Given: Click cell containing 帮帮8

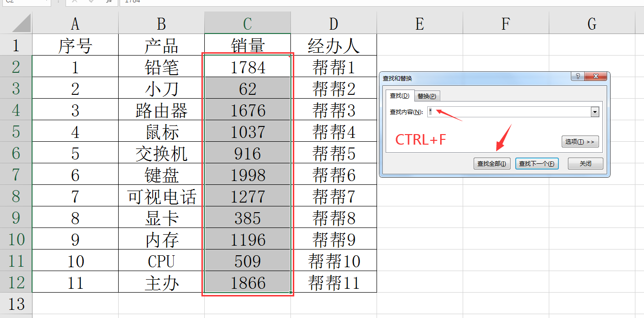Looking at the screenshot, I should coord(333,217).
